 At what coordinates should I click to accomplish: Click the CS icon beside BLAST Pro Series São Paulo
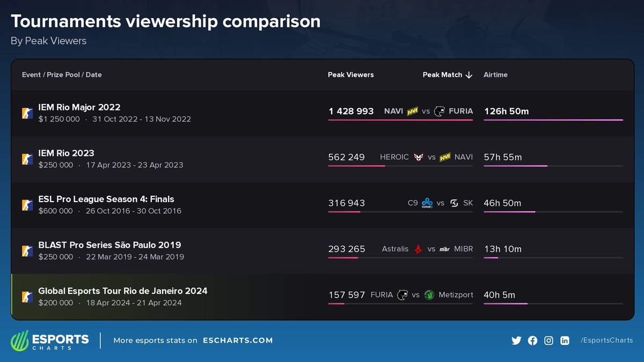27,251
